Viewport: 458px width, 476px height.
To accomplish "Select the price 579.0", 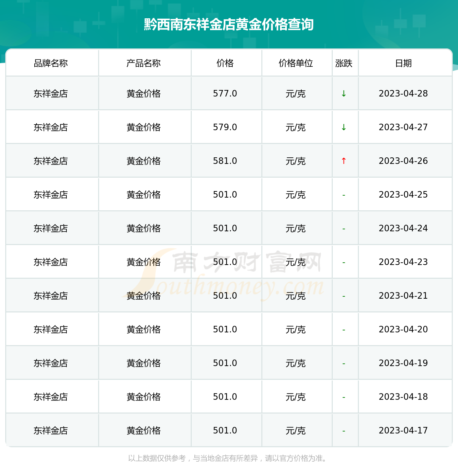I will [x=225, y=127].
